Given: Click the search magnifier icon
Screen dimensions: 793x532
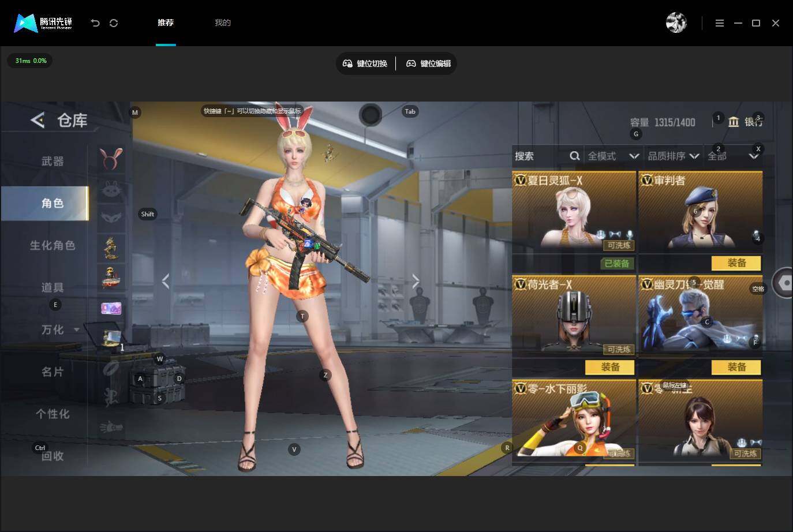Looking at the screenshot, I should point(575,156).
